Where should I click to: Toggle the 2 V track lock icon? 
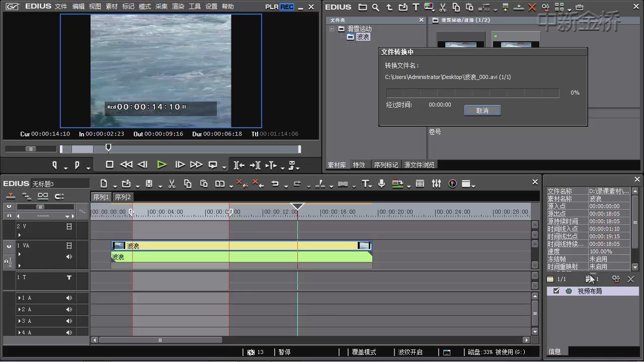click(x=69, y=226)
